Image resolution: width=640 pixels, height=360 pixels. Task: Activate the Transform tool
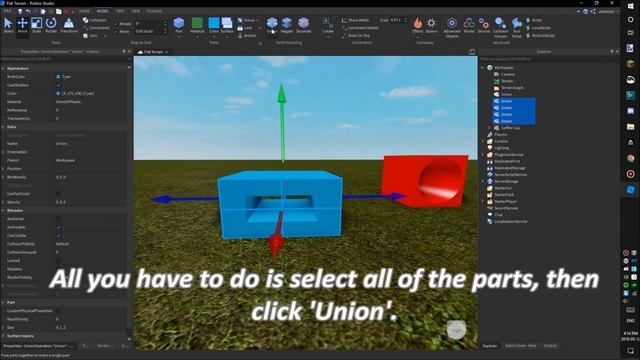click(69, 25)
